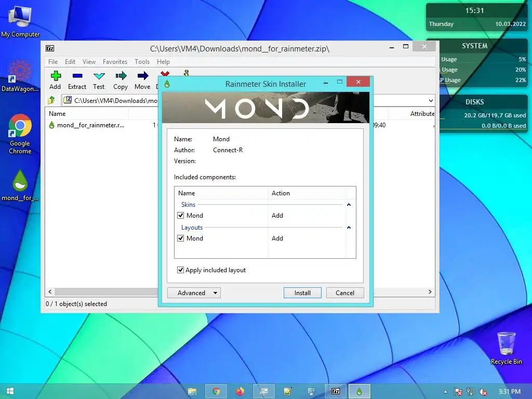Toggle Apply included layout checkbox
Viewport: 532px width, 399px height.
(180, 270)
